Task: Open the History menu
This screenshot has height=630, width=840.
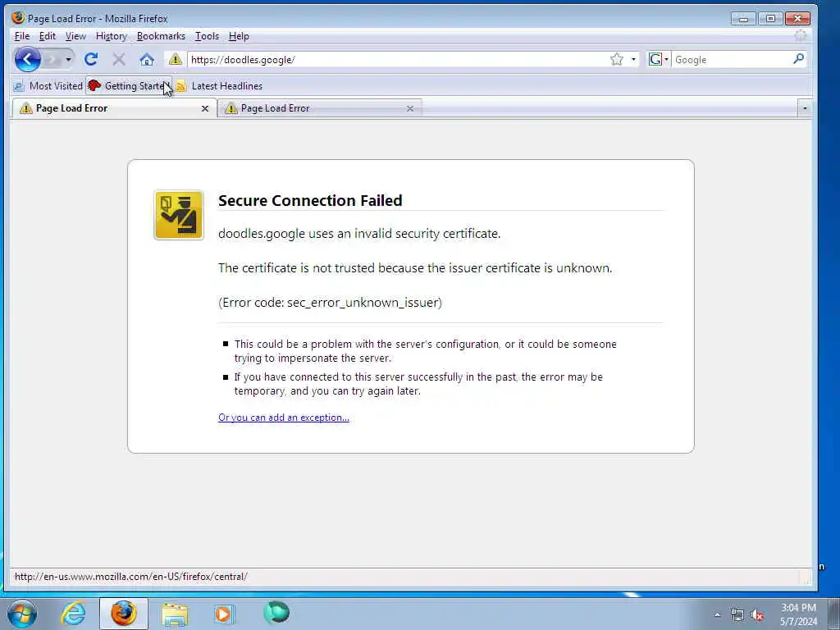Action: [111, 36]
